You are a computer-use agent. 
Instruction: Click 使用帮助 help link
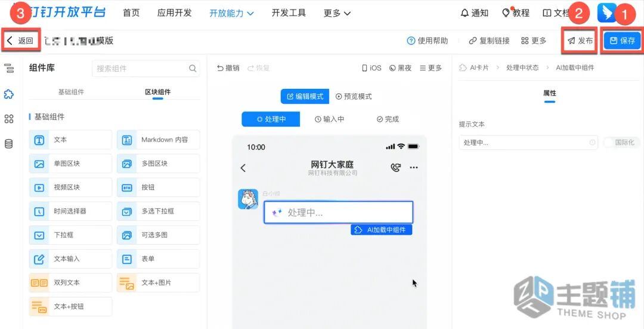tap(427, 41)
